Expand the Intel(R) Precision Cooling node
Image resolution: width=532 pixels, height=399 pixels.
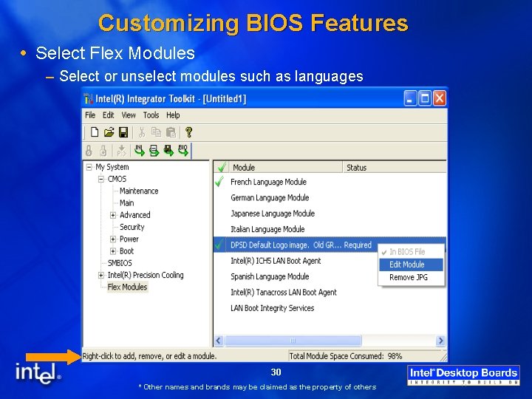click(x=101, y=275)
